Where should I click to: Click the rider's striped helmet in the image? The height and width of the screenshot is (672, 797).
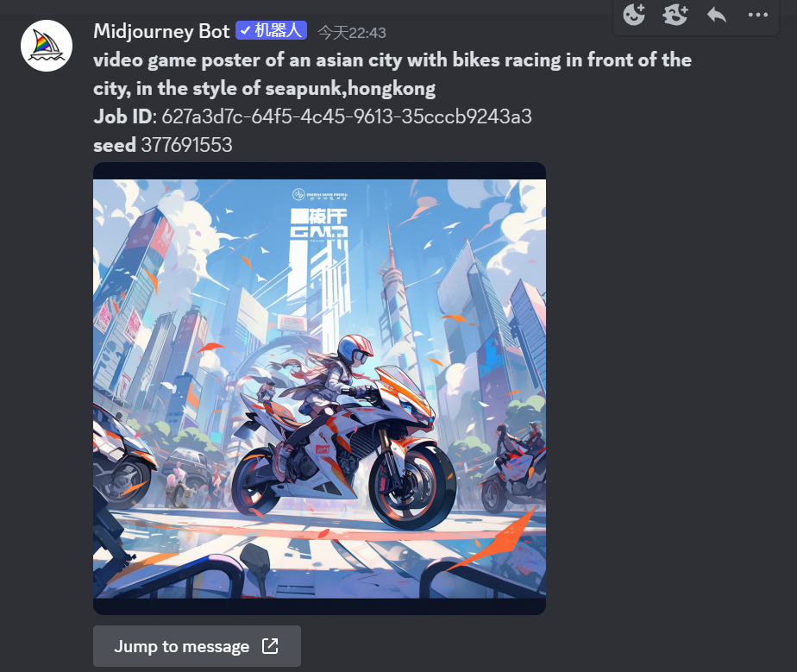(355, 349)
